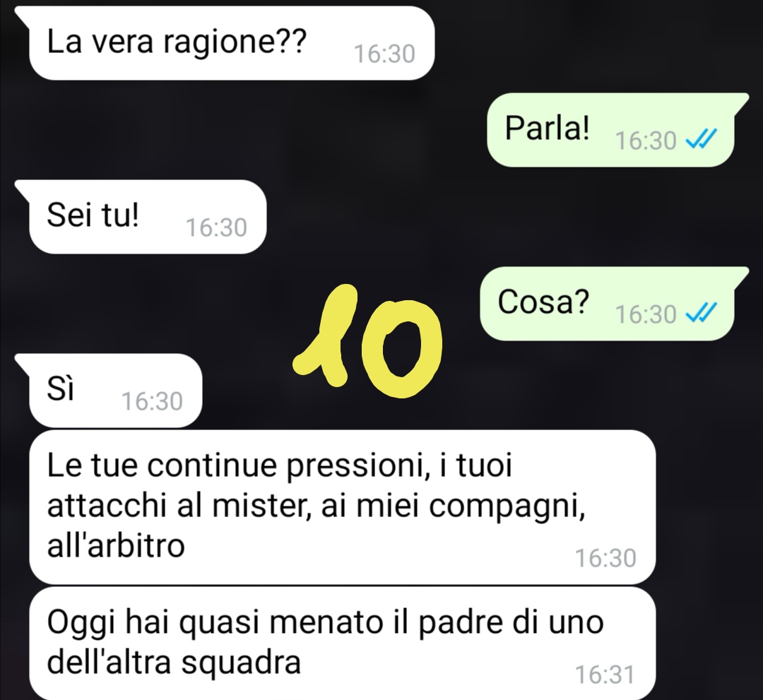Viewport: 763px width, 700px height.
Task: Select the 'Parla!' outgoing message bubble
Action: pyautogui.click(x=610, y=129)
